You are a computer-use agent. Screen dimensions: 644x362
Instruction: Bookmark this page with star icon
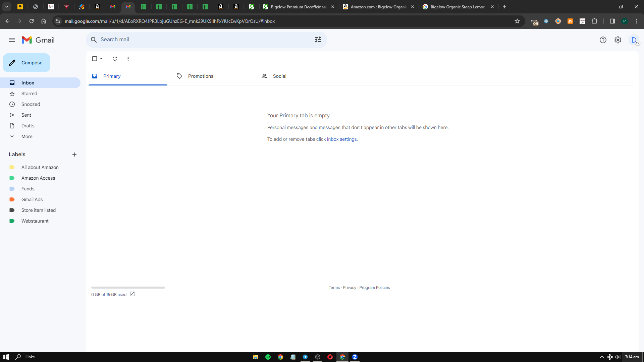pyautogui.click(x=517, y=21)
